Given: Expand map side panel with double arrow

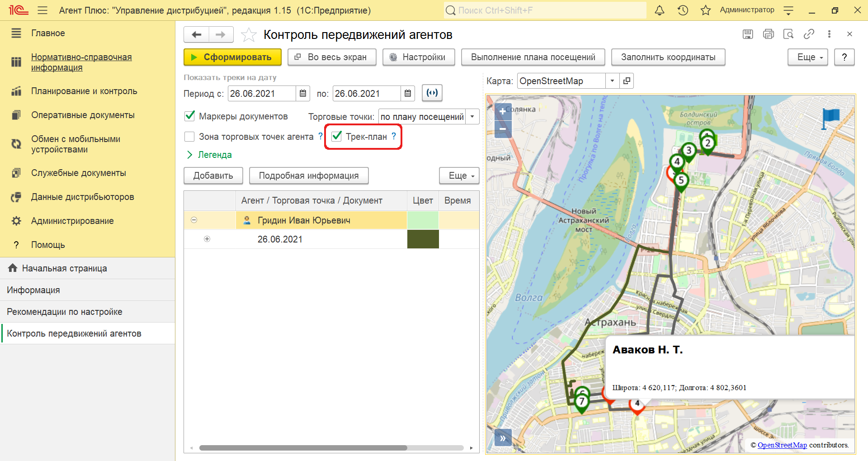Looking at the screenshot, I should pyautogui.click(x=503, y=437).
